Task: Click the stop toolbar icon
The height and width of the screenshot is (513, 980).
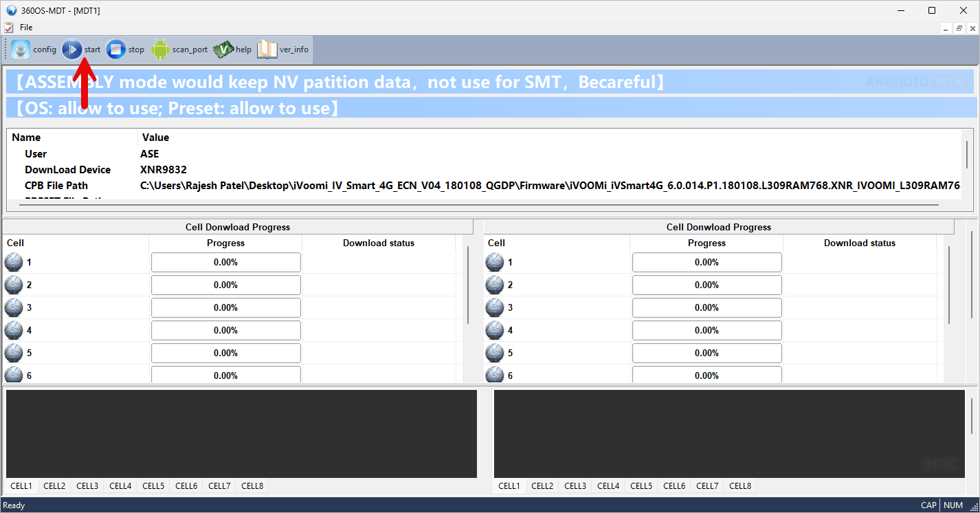Action: [116, 50]
